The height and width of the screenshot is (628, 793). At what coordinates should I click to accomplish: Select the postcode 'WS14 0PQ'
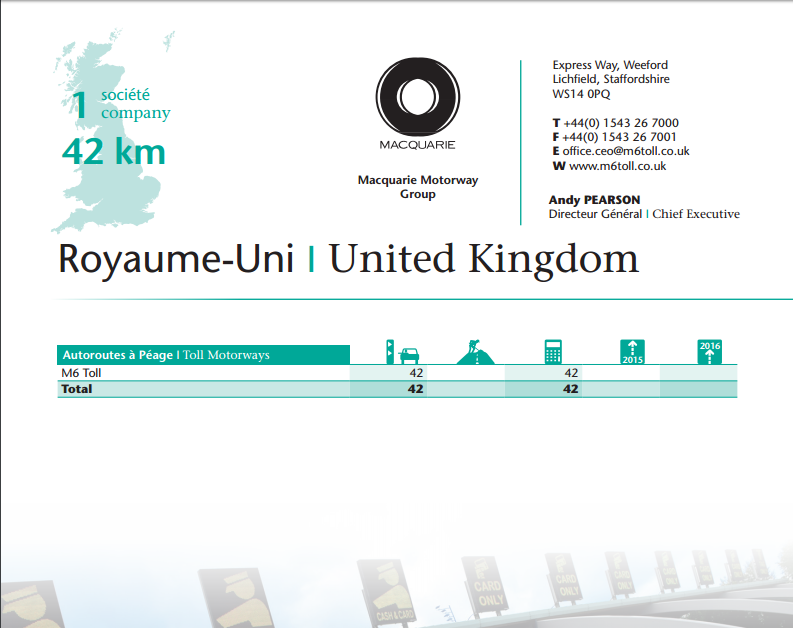tap(582, 94)
